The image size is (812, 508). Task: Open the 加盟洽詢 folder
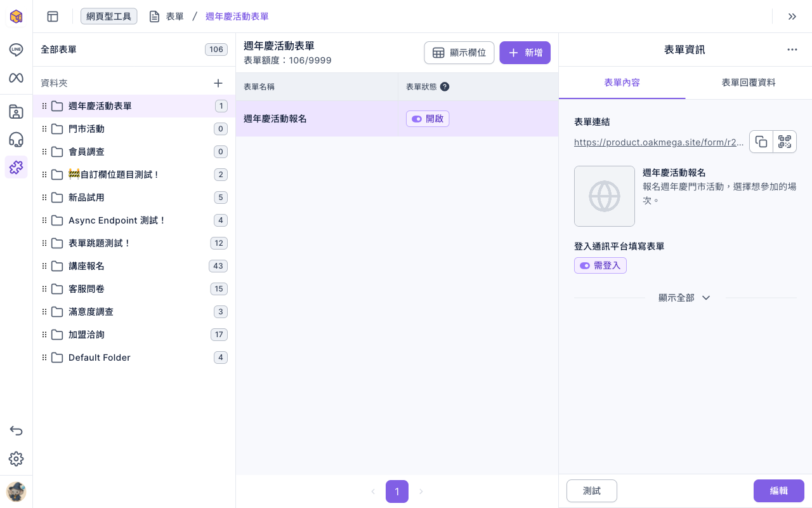click(134, 335)
